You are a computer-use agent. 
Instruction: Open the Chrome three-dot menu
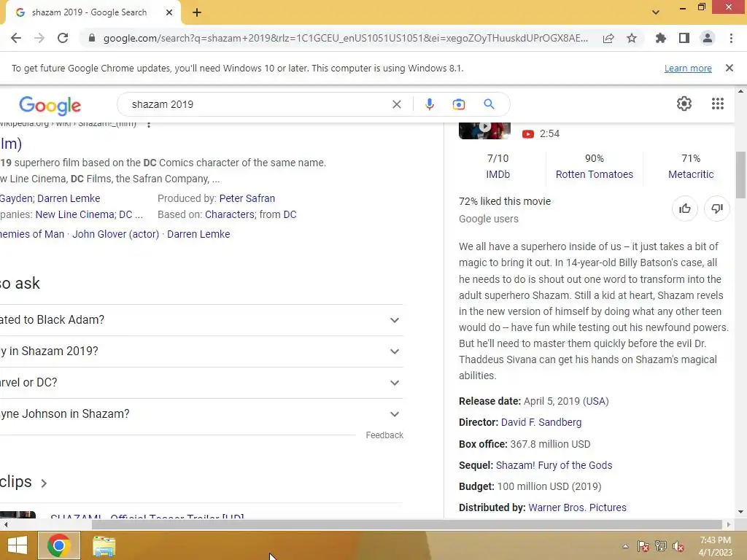point(731,38)
